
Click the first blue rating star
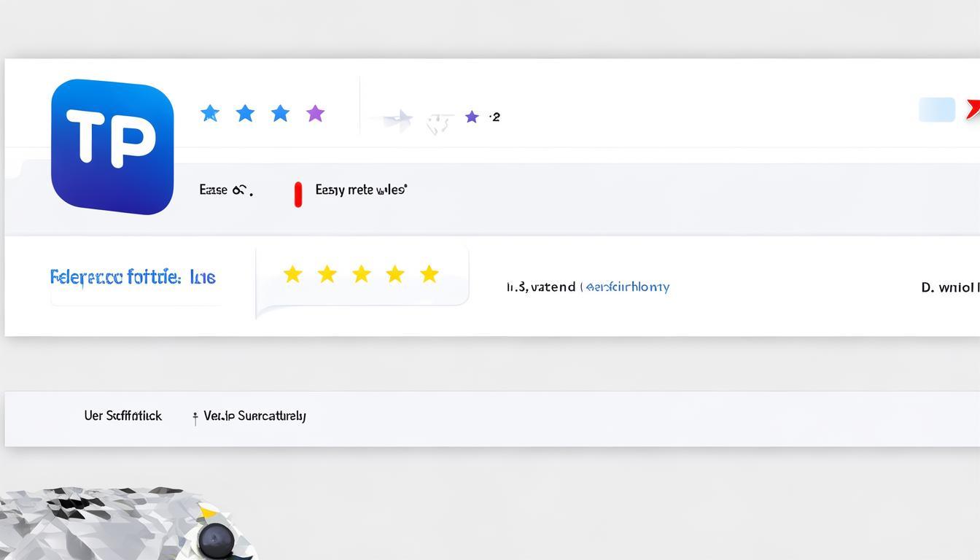(x=210, y=113)
